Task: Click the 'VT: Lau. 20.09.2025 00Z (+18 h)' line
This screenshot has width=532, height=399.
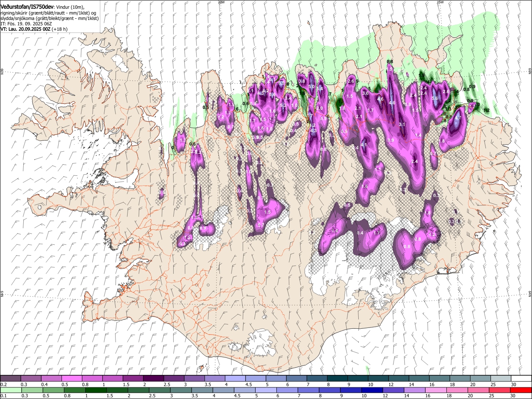Action: coord(34,29)
